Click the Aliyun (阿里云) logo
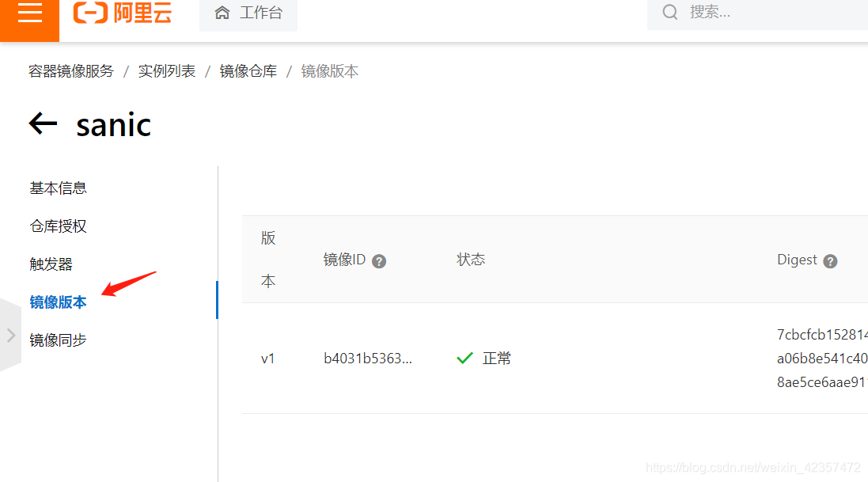Viewport: 868px width, 482px height. 122,13
